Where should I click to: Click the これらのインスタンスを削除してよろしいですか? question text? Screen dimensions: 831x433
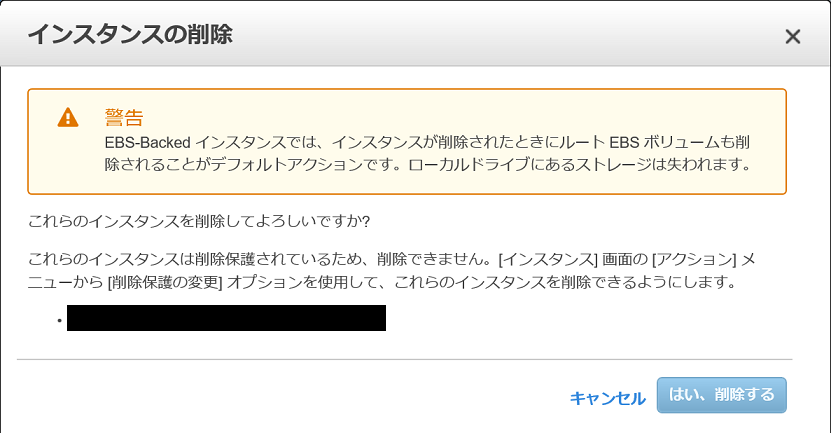click(199, 221)
